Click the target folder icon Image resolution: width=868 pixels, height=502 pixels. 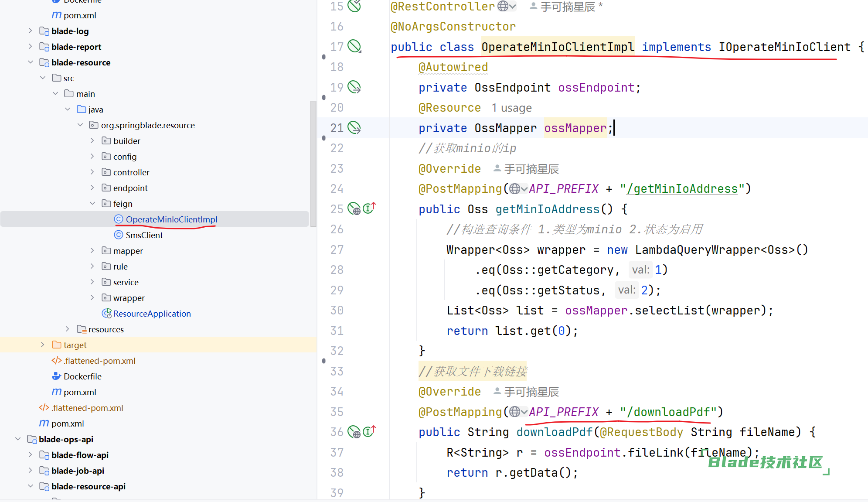(x=56, y=345)
